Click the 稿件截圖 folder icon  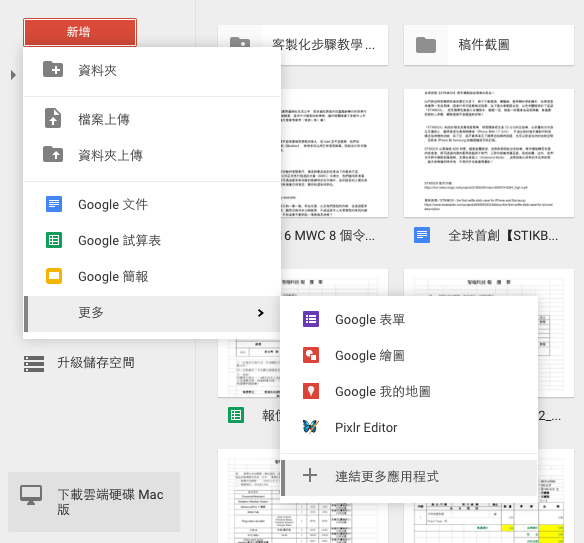[426, 45]
